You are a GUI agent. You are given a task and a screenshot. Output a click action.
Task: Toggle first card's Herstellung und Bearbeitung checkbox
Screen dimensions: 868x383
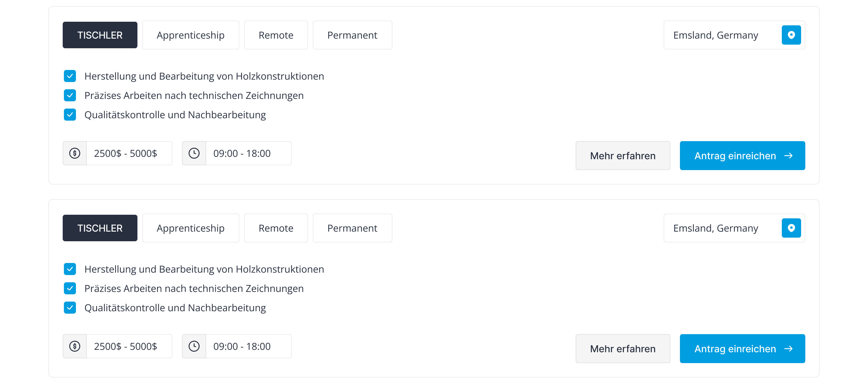[x=70, y=76]
